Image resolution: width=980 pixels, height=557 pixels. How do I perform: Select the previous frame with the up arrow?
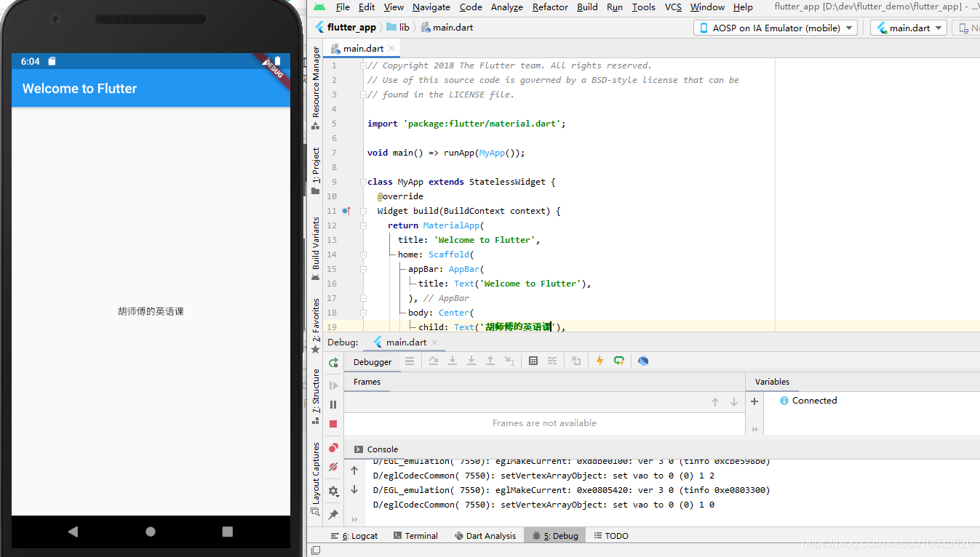(715, 402)
